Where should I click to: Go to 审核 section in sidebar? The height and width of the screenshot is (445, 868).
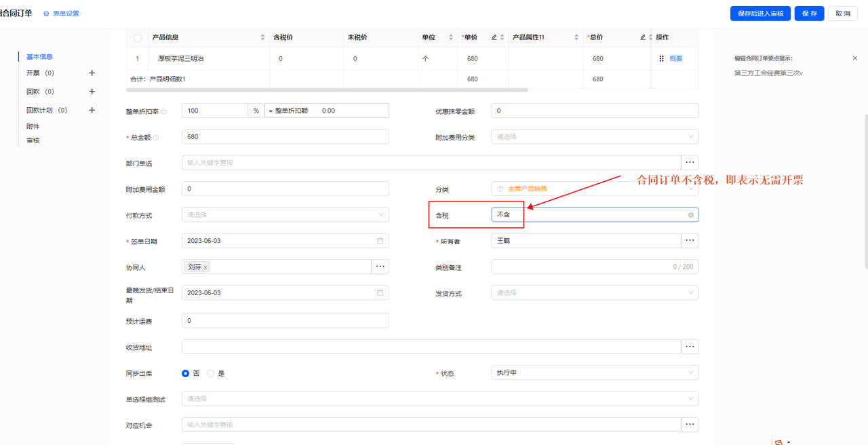point(33,140)
